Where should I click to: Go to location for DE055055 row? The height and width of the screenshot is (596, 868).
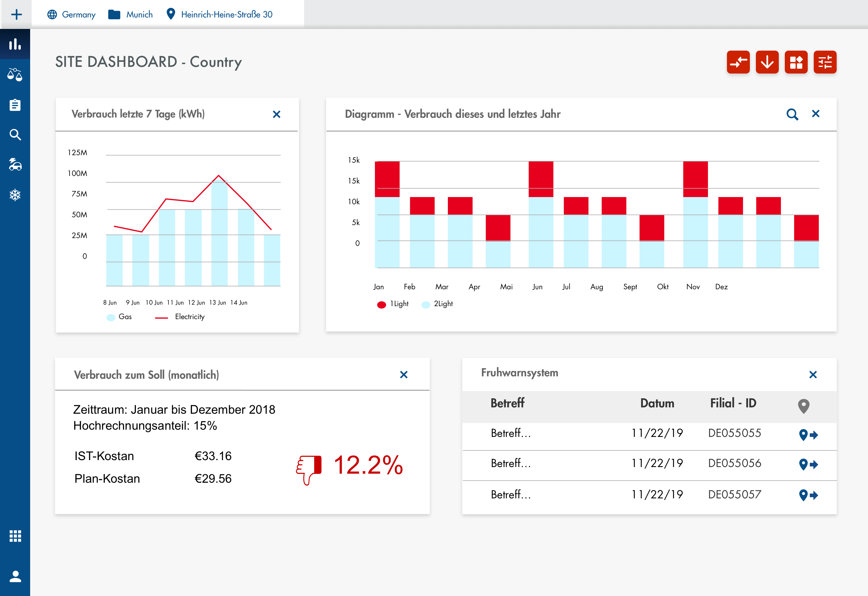click(x=808, y=435)
